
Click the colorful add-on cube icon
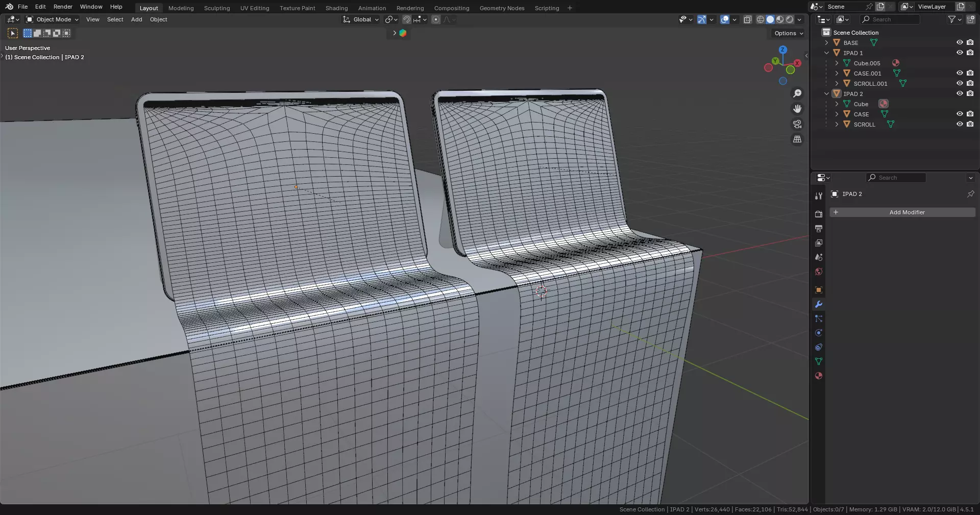click(403, 33)
